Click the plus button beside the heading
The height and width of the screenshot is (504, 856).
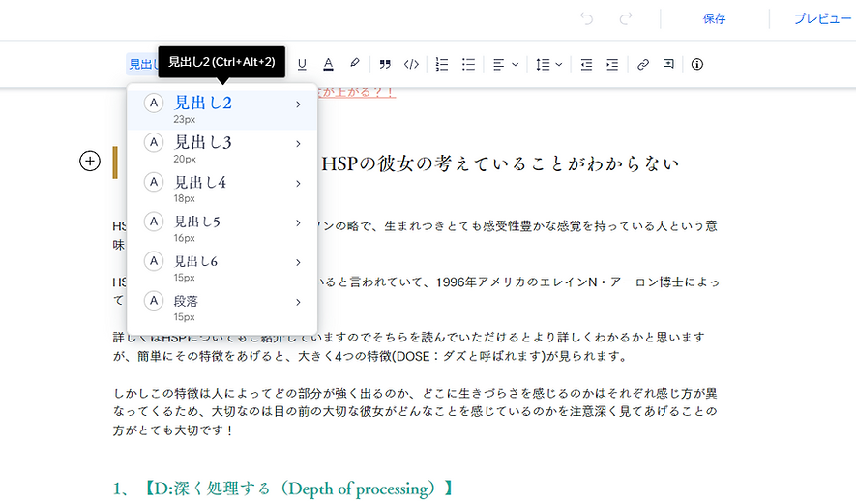point(90,162)
